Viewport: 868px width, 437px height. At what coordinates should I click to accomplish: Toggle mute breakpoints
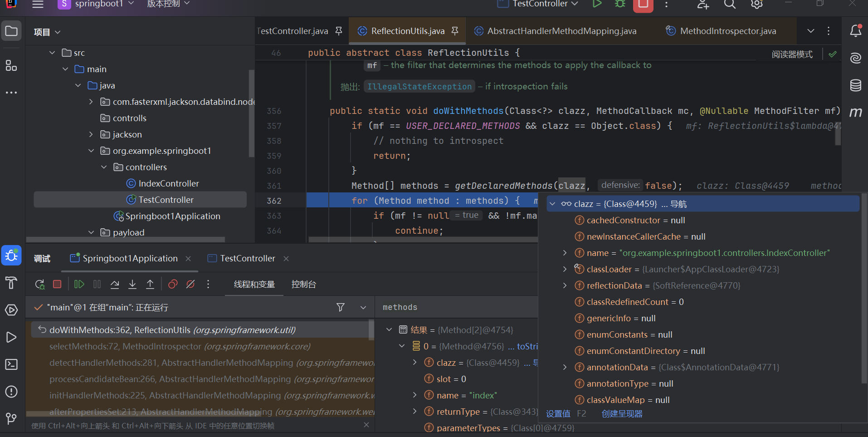point(190,285)
